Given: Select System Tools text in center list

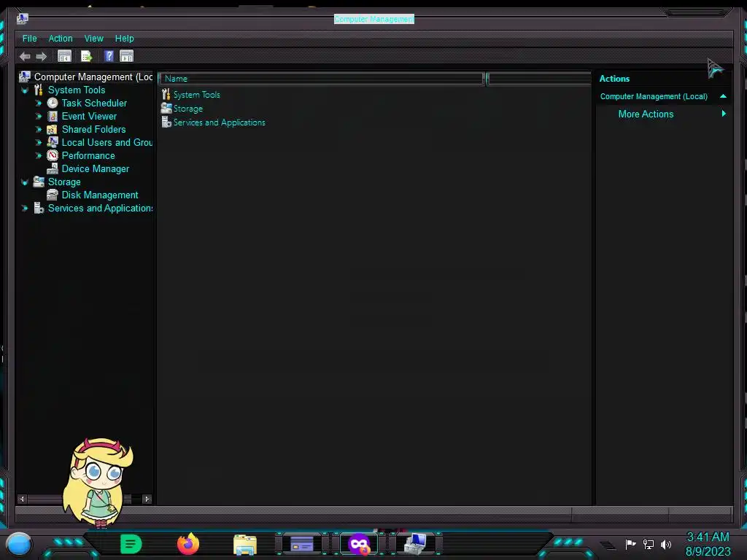Looking at the screenshot, I should pos(197,95).
